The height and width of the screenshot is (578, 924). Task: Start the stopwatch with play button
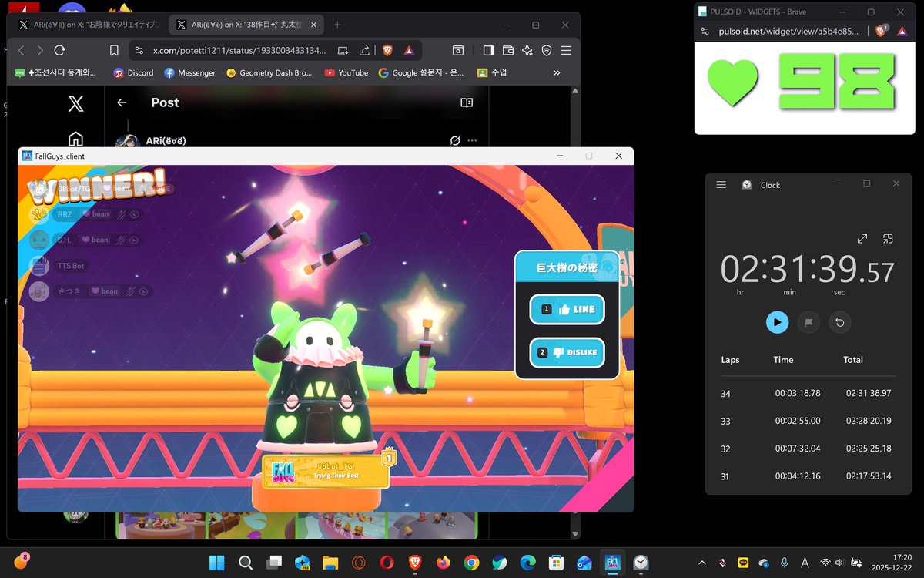777,322
